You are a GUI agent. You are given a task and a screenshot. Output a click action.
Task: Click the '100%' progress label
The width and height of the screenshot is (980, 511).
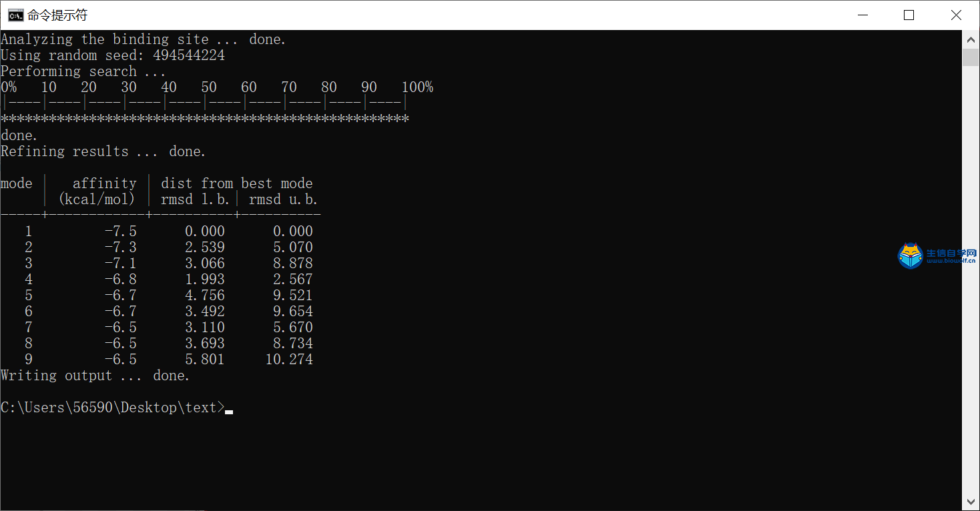[417, 87]
